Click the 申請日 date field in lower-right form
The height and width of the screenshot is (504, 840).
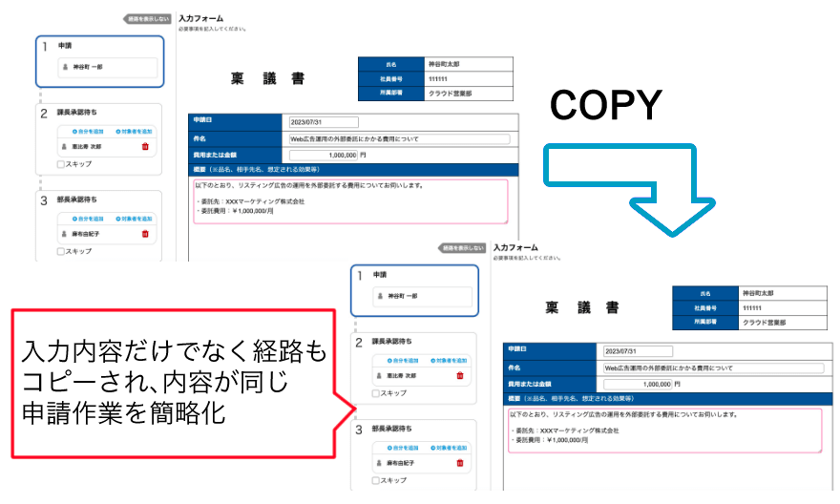click(638, 351)
